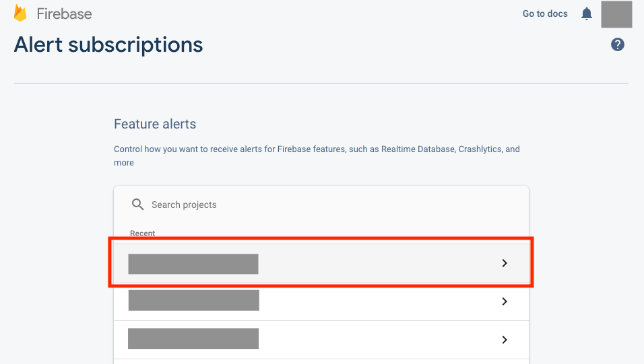Screen dimensions: 644x364
Task: Click the Feature alerts heading
Action: click(155, 124)
